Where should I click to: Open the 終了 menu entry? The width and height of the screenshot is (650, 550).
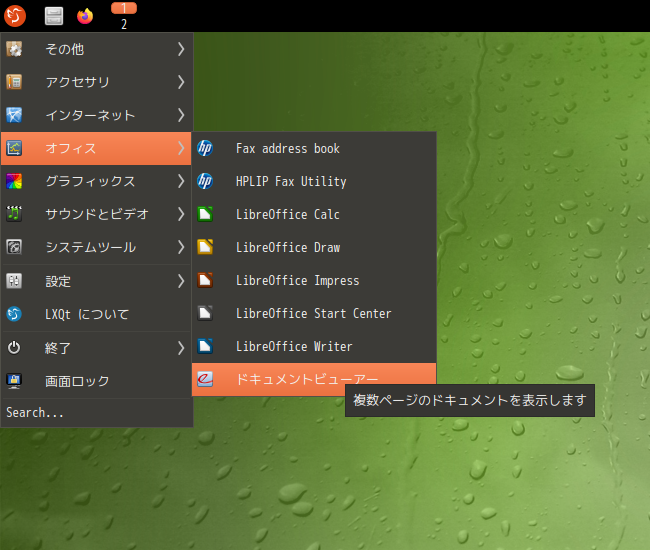[96, 348]
